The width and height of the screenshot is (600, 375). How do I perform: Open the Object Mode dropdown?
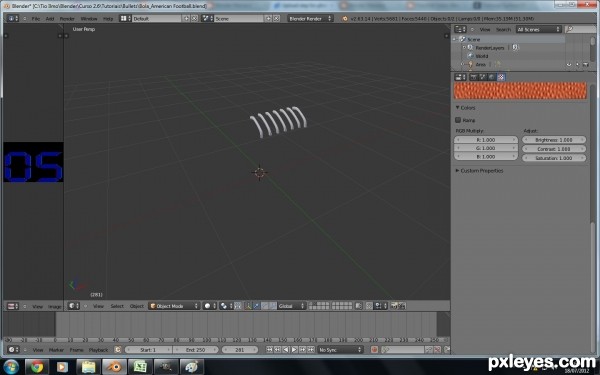click(174, 306)
